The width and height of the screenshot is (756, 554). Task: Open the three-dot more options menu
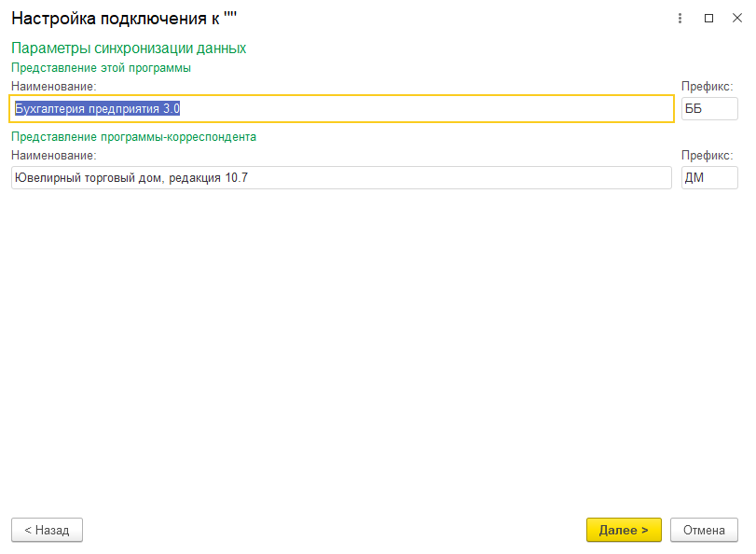[x=680, y=19]
